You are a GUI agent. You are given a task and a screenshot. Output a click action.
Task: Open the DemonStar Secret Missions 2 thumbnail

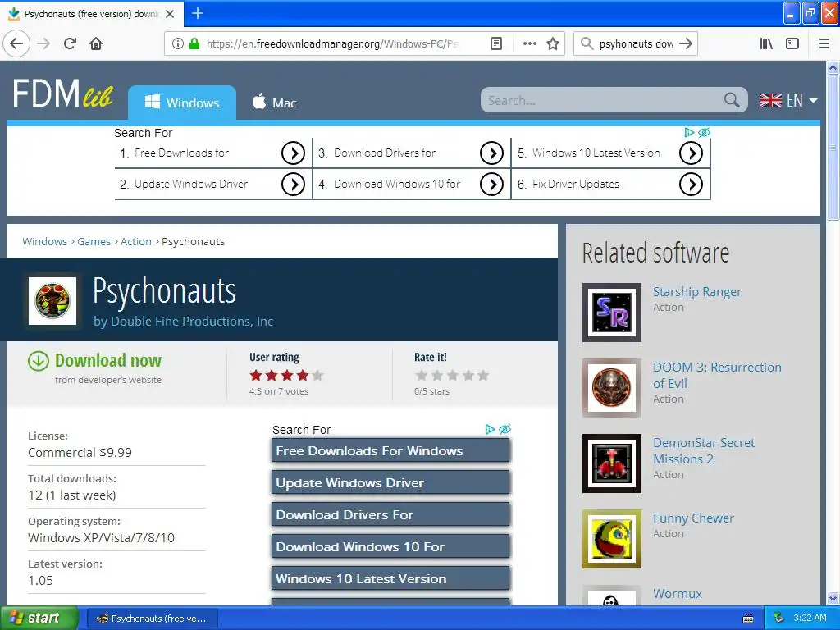click(x=612, y=463)
